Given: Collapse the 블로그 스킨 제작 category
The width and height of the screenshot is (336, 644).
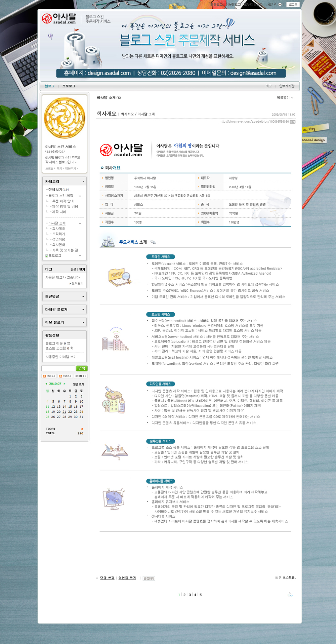Looking at the screenshot, I should tap(80, 196).
